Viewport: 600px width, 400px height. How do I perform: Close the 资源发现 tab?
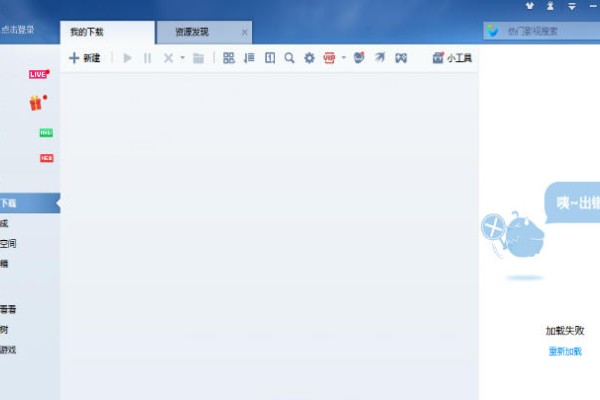click(x=245, y=33)
